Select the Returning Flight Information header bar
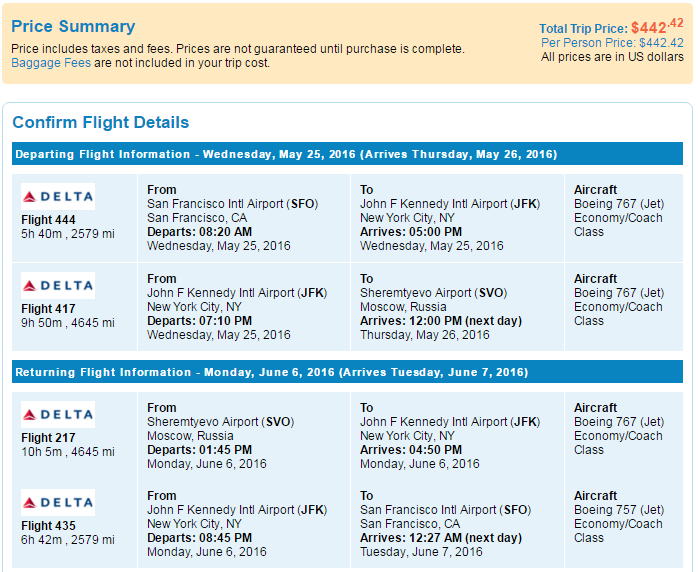This screenshot has width=698, height=572. tap(347, 372)
